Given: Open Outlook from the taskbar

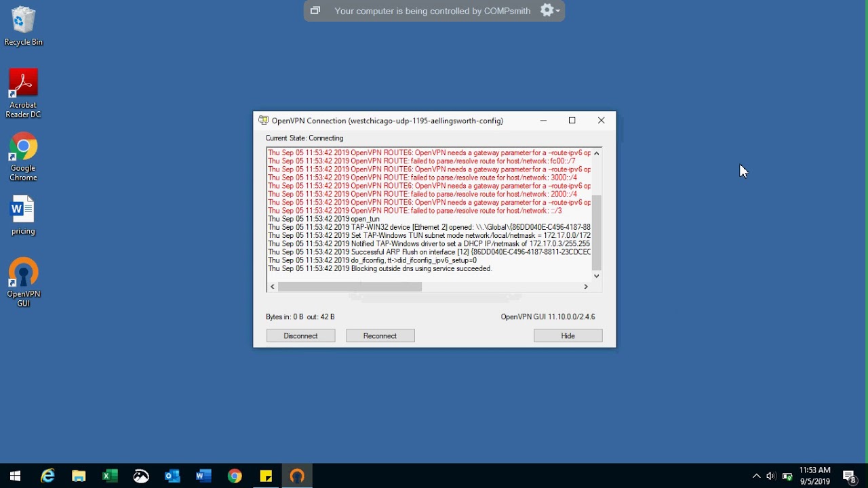Looking at the screenshot, I should (x=172, y=476).
